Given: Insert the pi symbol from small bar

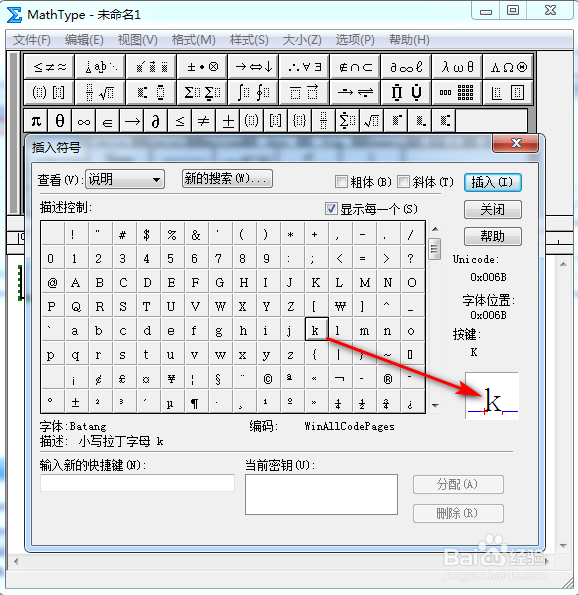Looking at the screenshot, I should [x=36, y=121].
